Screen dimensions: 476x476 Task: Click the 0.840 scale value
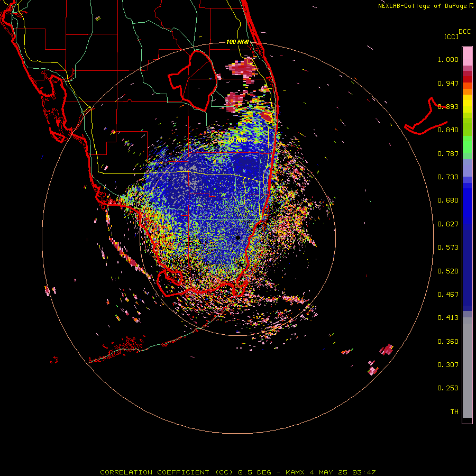tap(448, 130)
